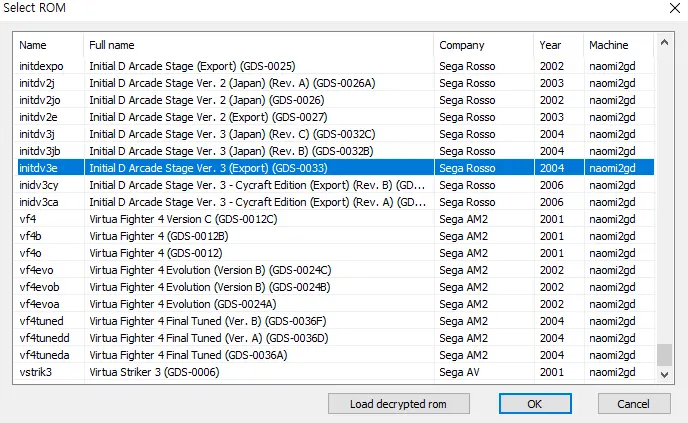Select the highlighted initdv3e ROM row

(335, 168)
